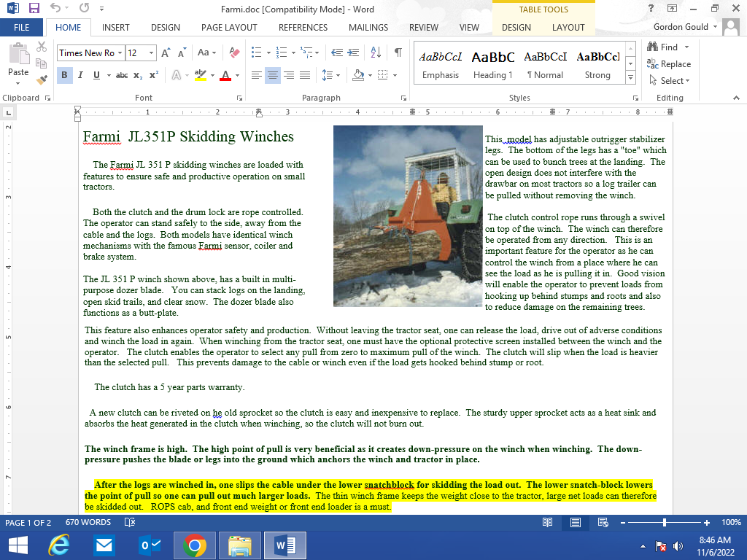The image size is (747, 560).
Task: Show paragraph marks with the pilcrow icon
Action: pos(398,52)
